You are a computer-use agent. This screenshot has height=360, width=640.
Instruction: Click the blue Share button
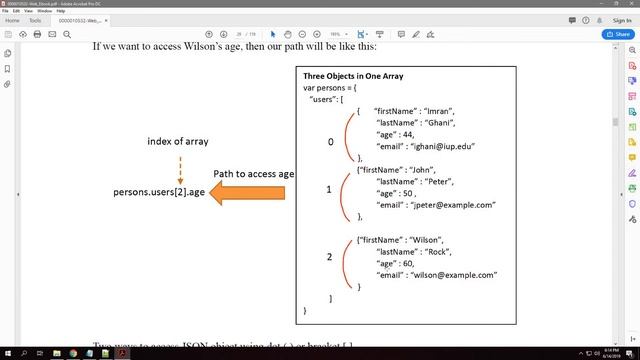618,34
